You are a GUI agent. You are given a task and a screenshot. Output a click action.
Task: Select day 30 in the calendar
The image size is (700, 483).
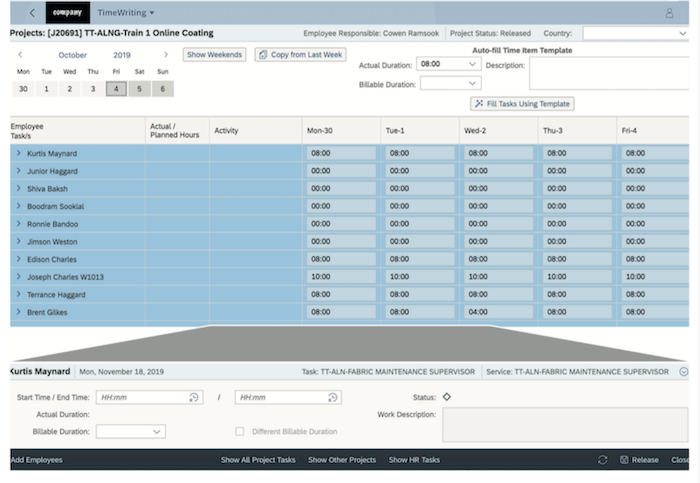tap(23, 89)
